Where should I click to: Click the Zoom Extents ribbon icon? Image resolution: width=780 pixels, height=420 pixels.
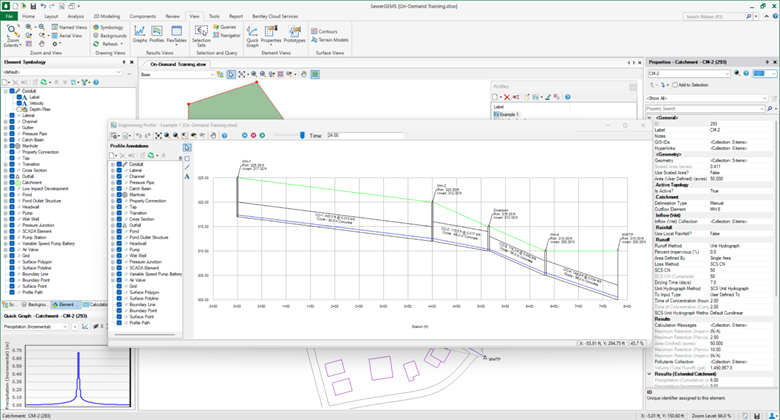click(x=12, y=35)
